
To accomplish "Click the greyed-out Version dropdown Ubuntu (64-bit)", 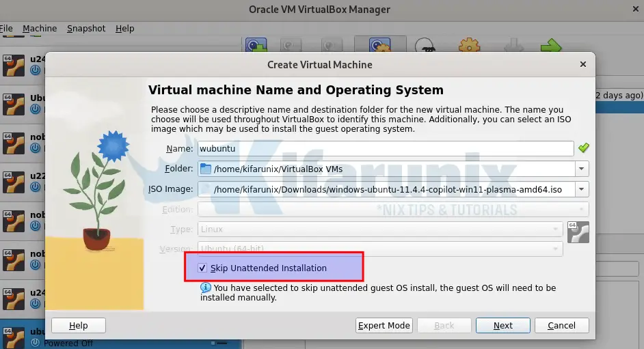I will pos(380,249).
